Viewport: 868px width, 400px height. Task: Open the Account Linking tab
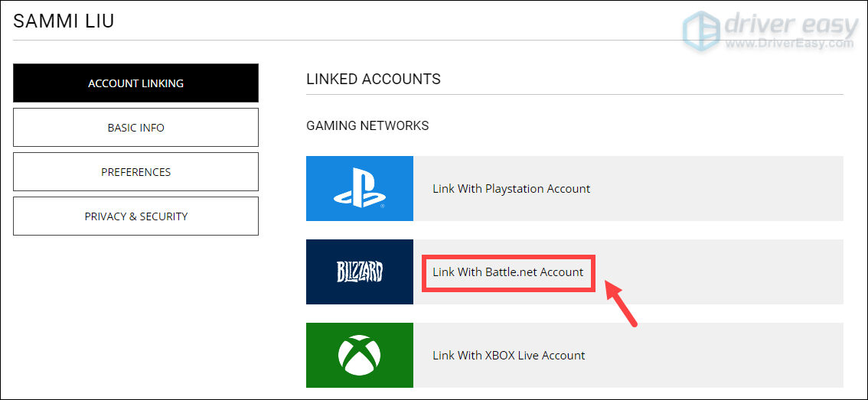pos(135,83)
